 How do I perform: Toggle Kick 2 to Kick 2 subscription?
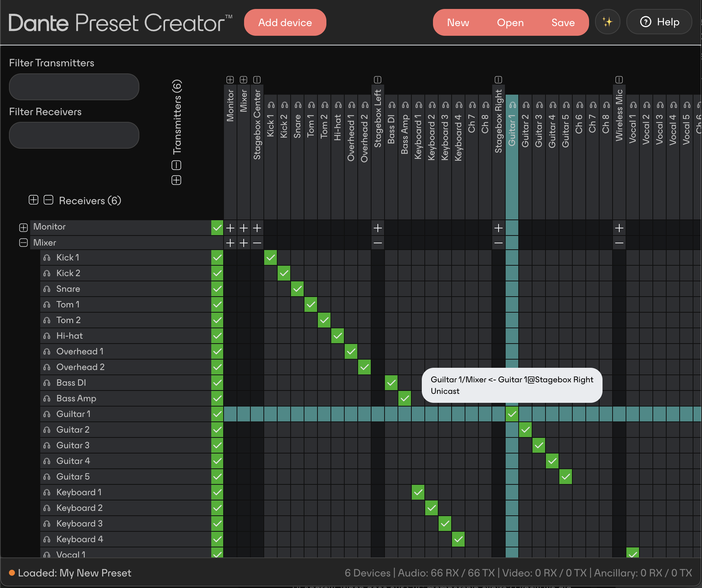(284, 273)
